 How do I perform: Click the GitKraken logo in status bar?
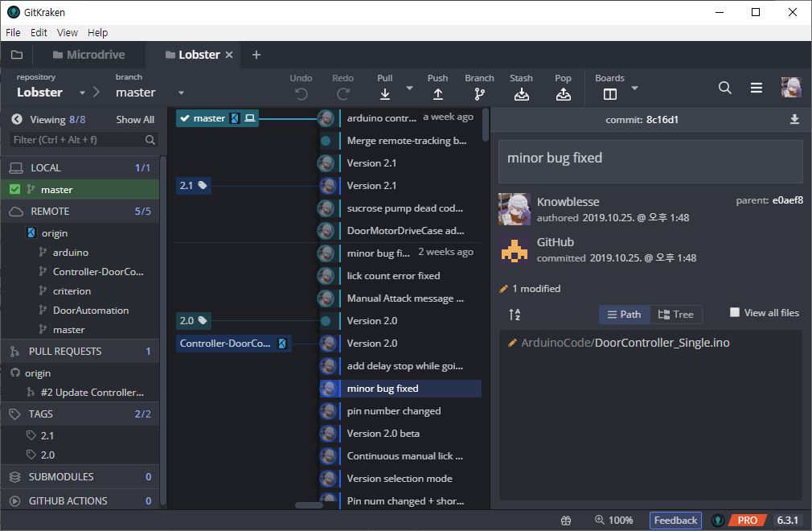718,520
